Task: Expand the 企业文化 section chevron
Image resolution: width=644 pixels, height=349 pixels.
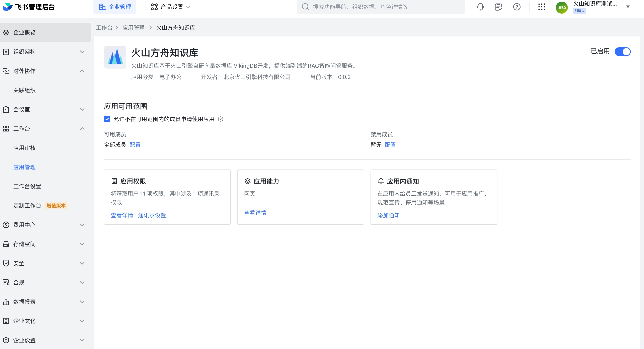Action: point(82,321)
